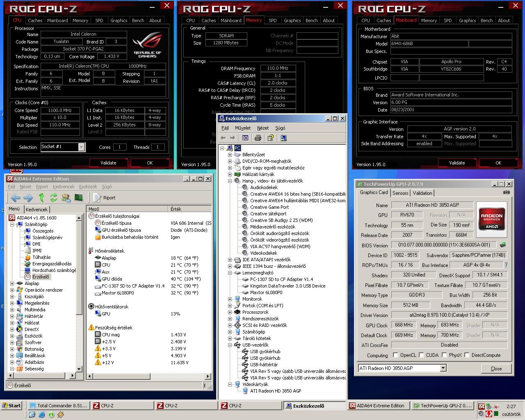Click Validate button in Mainboard CPU-Z window
The image size is (525, 420).
click(x=457, y=163)
